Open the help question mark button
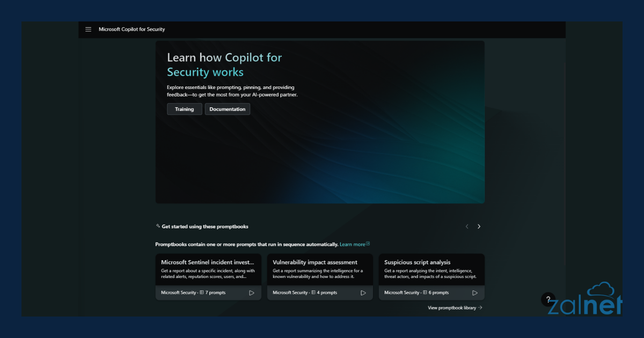 point(548,300)
